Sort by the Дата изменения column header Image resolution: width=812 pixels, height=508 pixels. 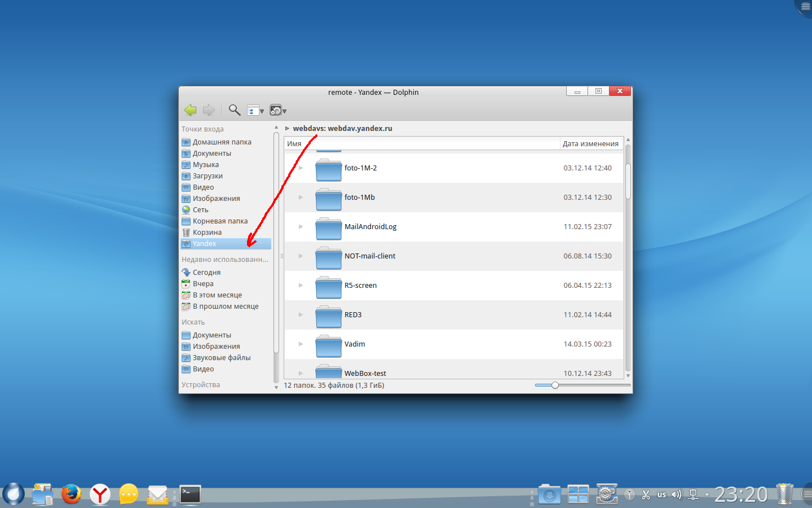[x=591, y=144]
